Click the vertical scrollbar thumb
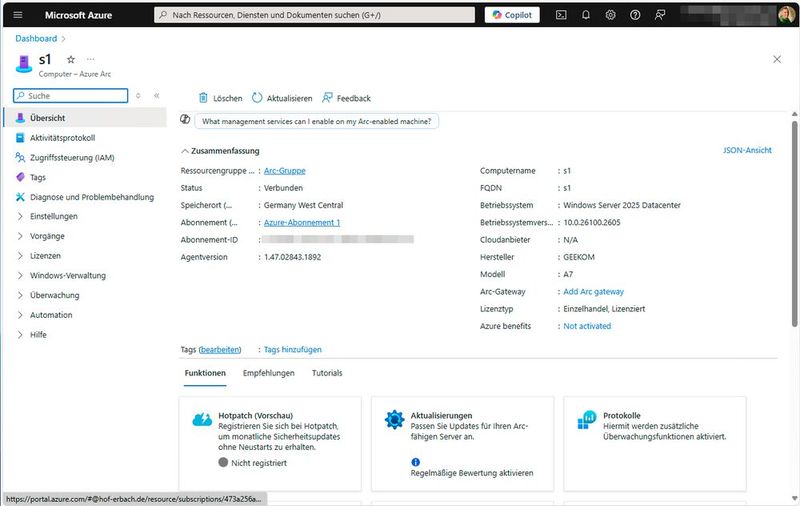The height and width of the screenshot is (506, 800). click(x=794, y=223)
